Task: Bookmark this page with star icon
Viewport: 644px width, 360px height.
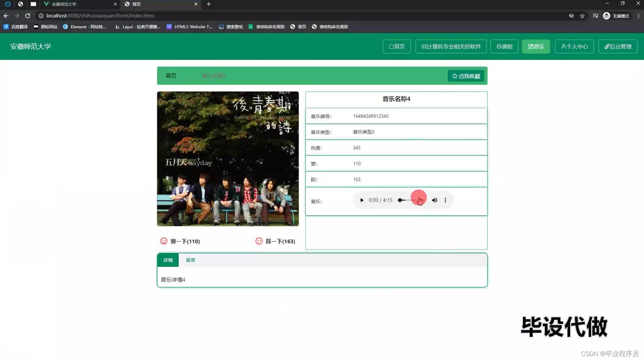Action: [582, 16]
